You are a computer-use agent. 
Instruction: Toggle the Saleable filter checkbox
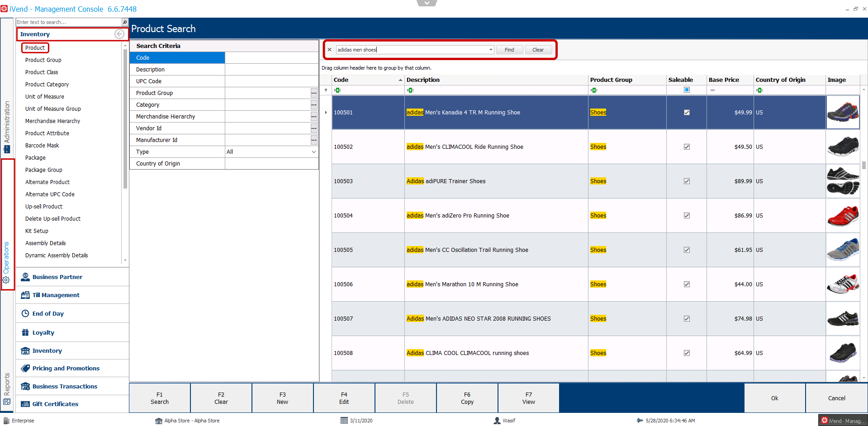pyautogui.click(x=687, y=90)
